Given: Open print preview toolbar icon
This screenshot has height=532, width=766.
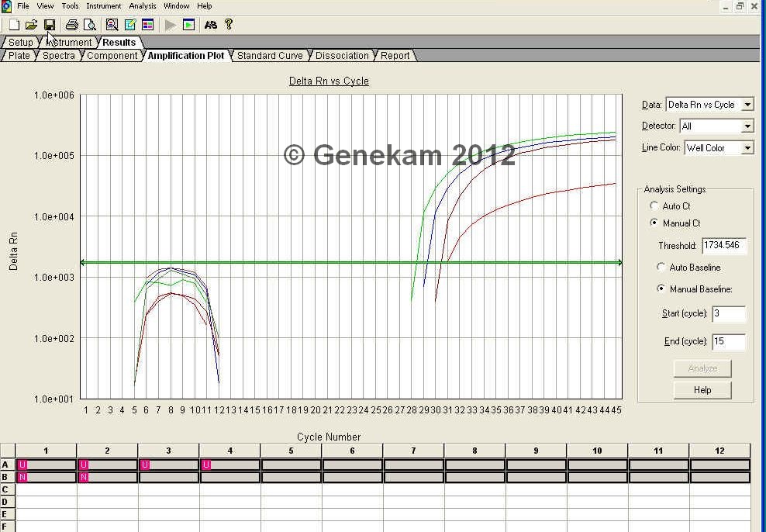Looking at the screenshot, I should pos(89,24).
